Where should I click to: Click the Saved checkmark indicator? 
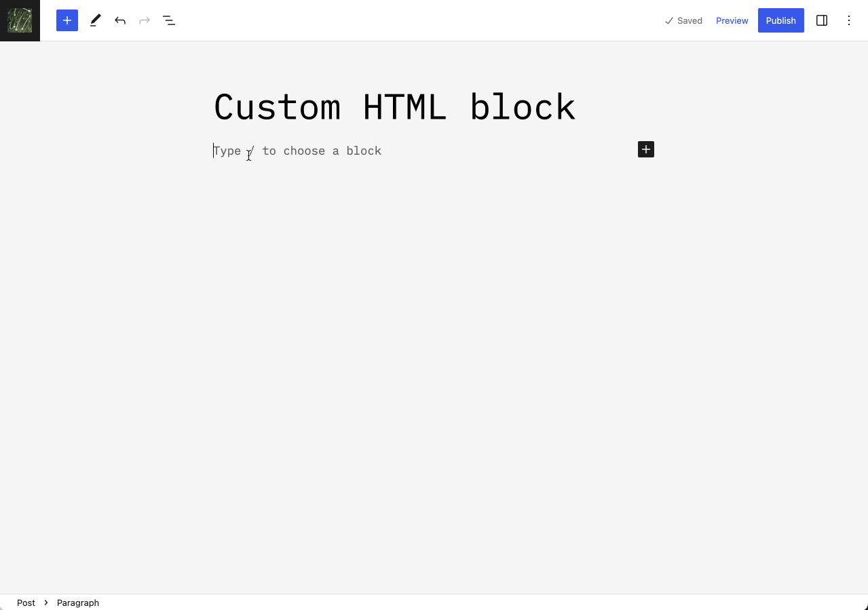[x=683, y=20]
